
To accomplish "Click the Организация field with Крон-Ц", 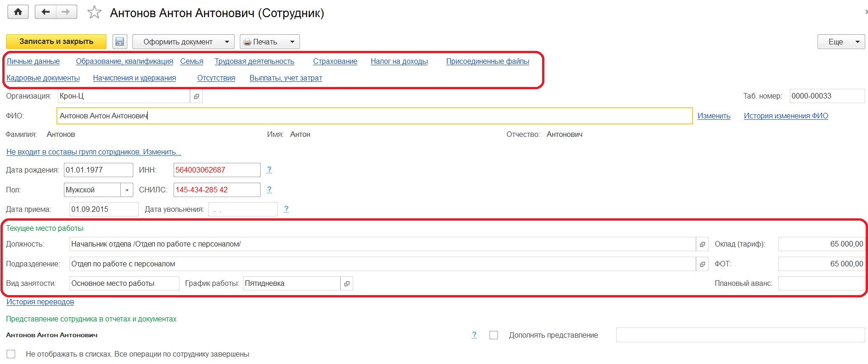I will click(124, 96).
